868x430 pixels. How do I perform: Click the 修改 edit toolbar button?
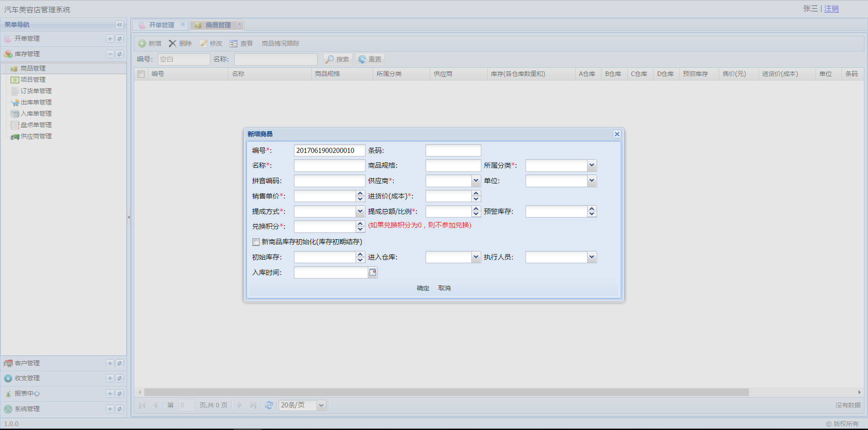pyautogui.click(x=211, y=43)
